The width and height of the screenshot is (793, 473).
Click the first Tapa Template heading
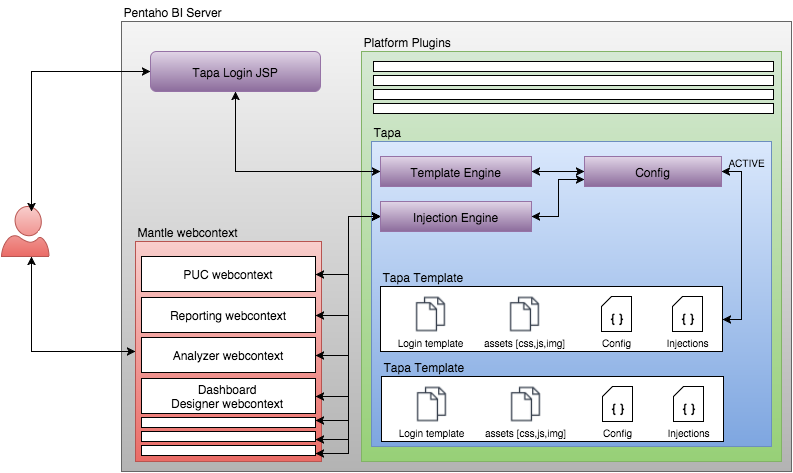(x=423, y=278)
